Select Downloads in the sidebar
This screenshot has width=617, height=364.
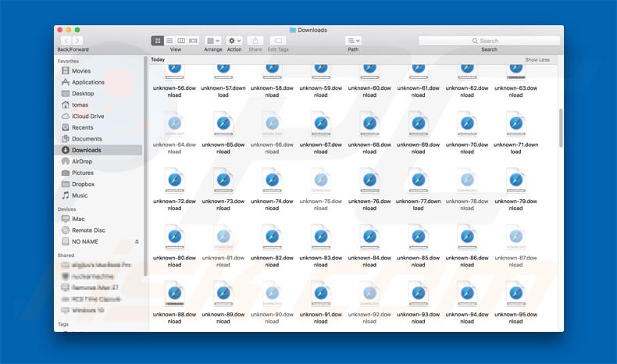click(98, 150)
